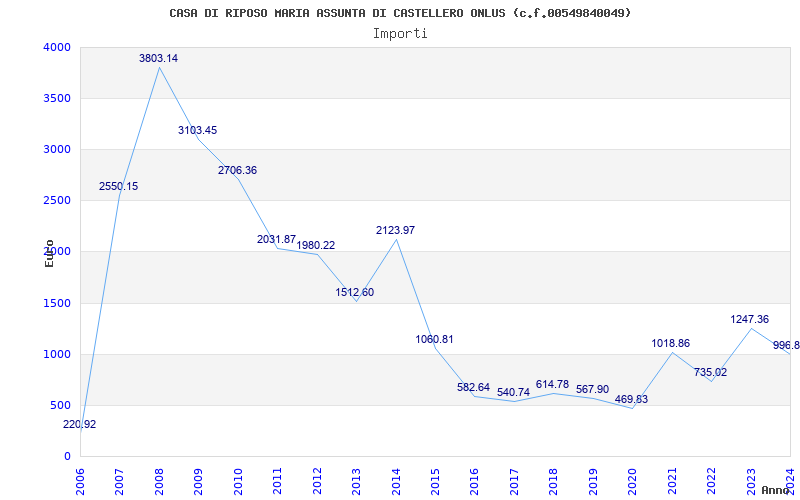Screen dimensions: 800x500
Task: Select the 735.02 data label
Action: [711, 372]
